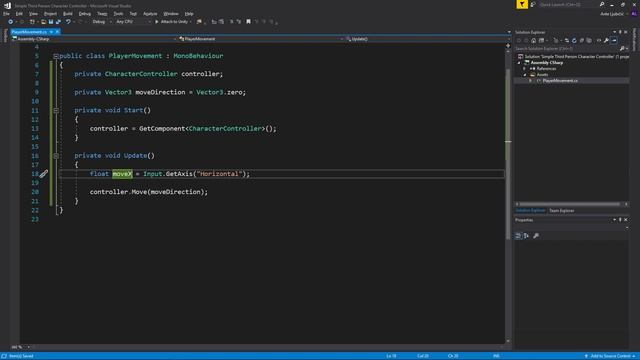Expand the PlayerMovement.cs file node arrow
Viewport: 640px width, 360px height.
click(x=531, y=81)
